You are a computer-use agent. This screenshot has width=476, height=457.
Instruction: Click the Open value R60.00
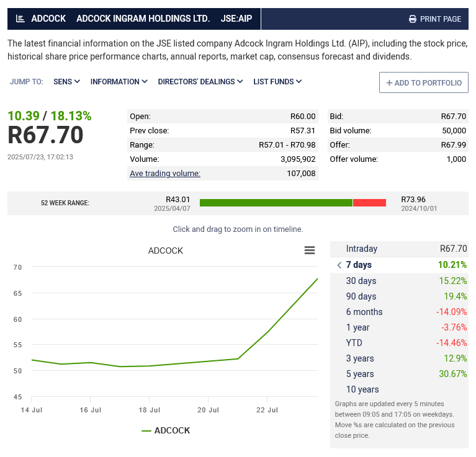coord(303,116)
